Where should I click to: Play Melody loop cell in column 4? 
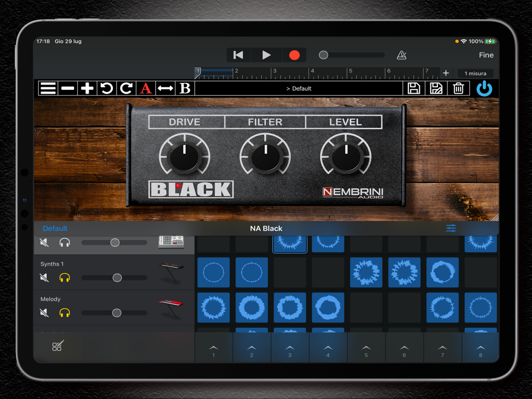[x=328, y=307]
